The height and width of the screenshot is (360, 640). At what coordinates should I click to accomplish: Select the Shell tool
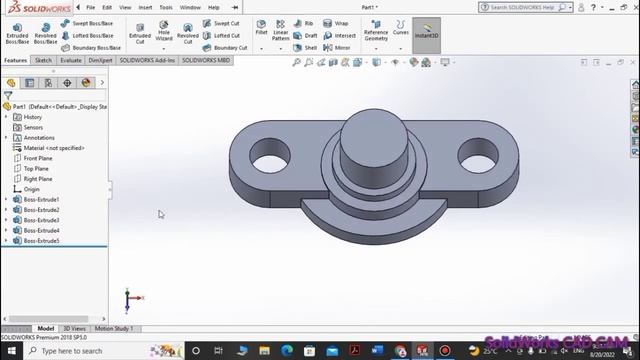305,48
